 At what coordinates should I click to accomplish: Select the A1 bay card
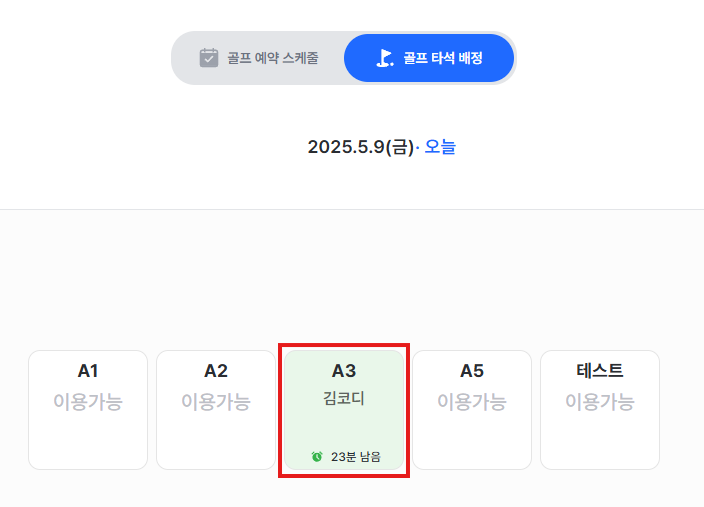click(x=88, y=410)
